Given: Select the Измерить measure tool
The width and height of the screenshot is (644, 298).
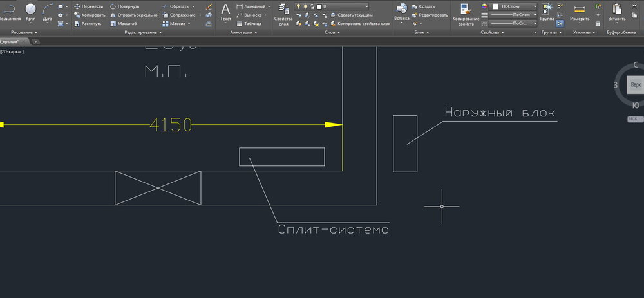Looking at the screenshot, I should (x=580, y=12).
